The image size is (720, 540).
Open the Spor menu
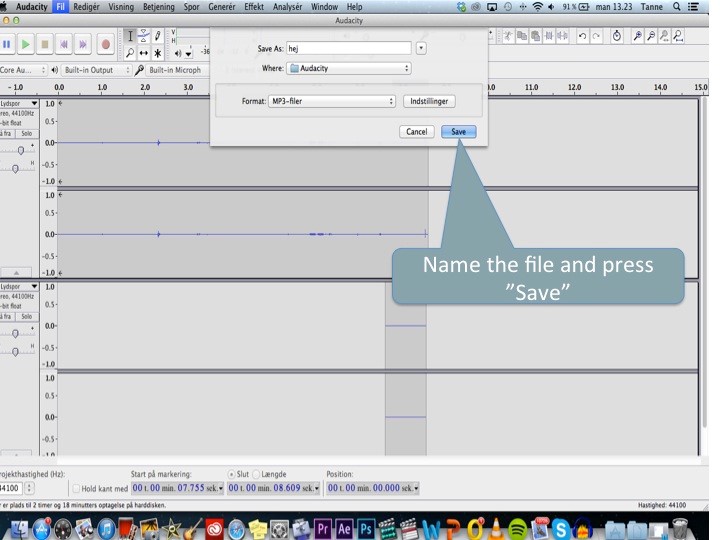point(191,7)
